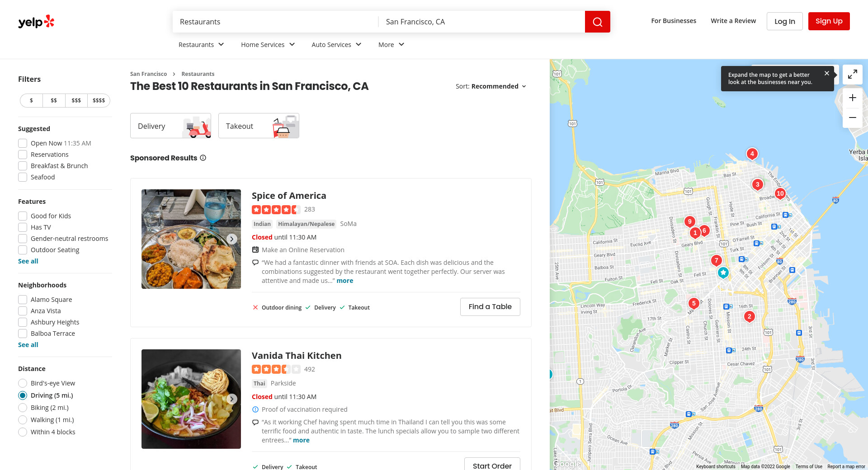The width and height of the screenshot is (868, 470).
Task: Check the Open Now filter
Action: click(x=23, y=143)
